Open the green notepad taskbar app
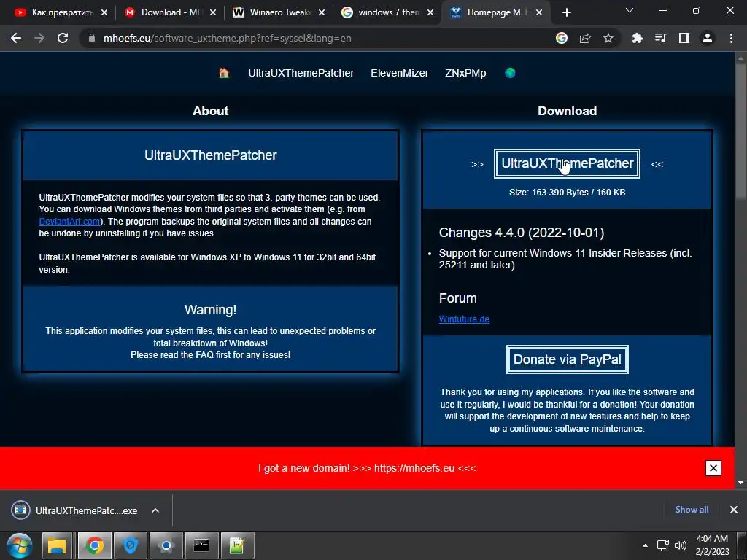The height and width of the screenshot is (560, 747). coord(237,545)
